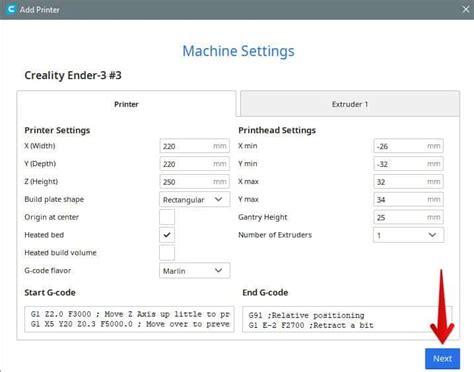Click the Y min value field
The image size is (474, 372).
(x=408, y=164)
